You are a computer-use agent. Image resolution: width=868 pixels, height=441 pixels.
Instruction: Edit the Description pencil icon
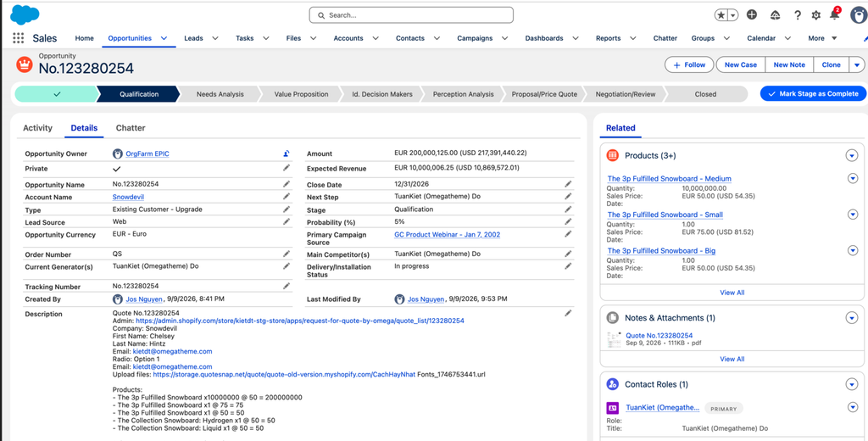[568, 313]
